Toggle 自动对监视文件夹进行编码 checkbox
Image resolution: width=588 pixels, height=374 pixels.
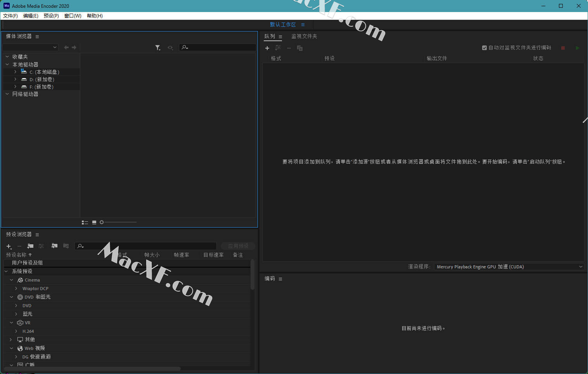tap(484, 48)
